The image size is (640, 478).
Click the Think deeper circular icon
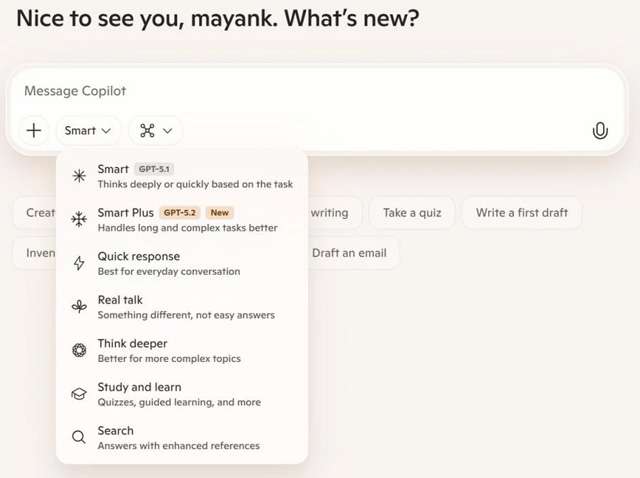tap(79, 350)
